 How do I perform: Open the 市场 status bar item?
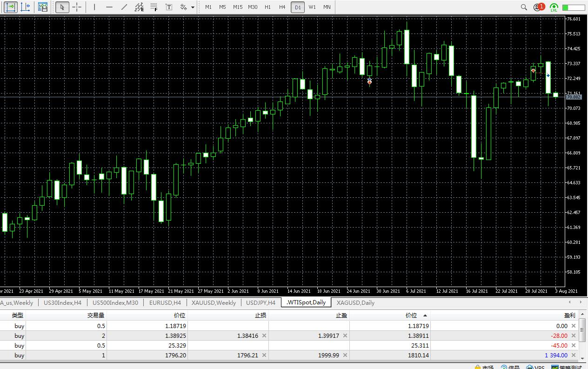coord(484,367)
